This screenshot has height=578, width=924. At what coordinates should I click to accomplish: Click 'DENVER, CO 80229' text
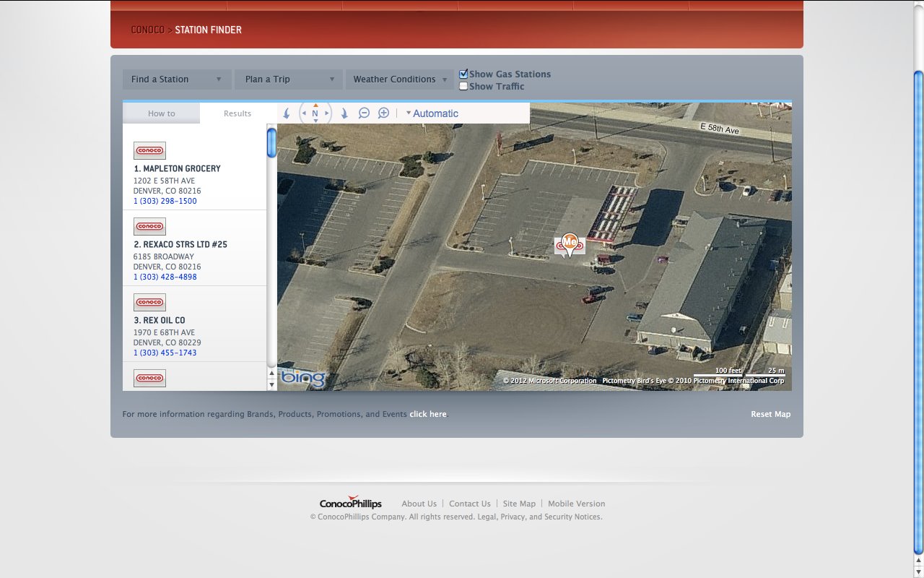tap(167, 342)
